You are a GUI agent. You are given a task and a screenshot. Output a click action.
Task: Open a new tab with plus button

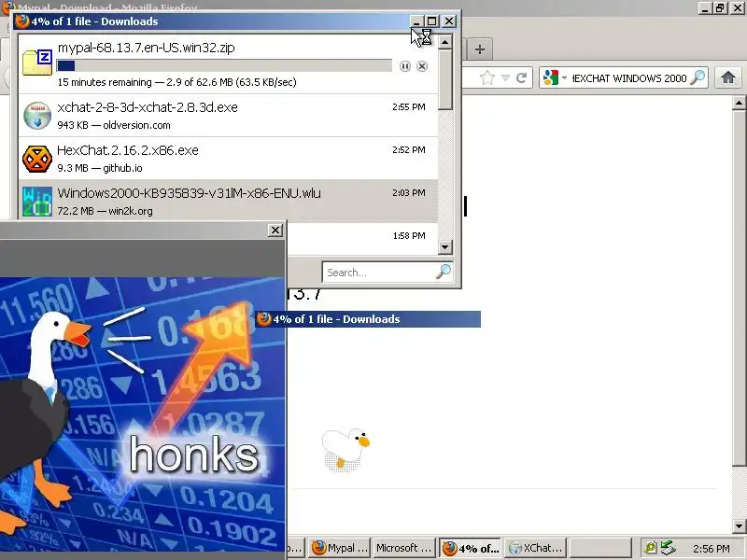[480, 49]
